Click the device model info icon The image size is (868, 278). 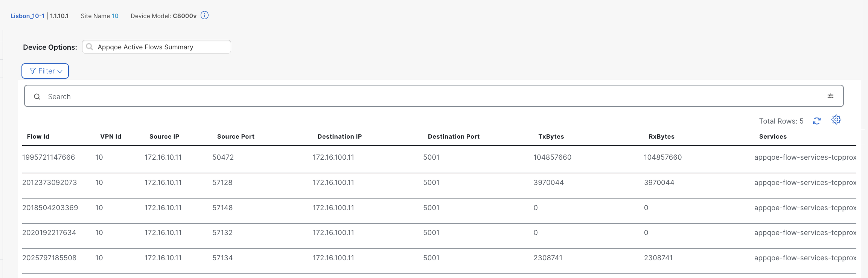pyautogui.click(x=204, y=15)
